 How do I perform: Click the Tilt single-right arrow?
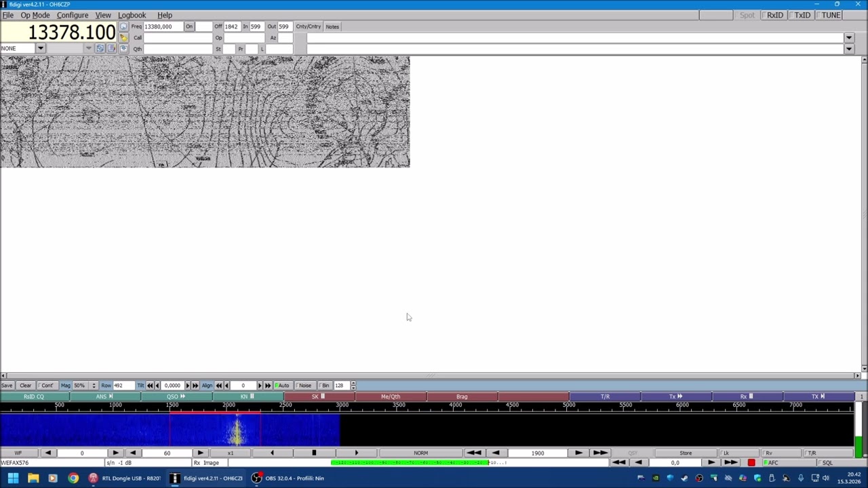pyautogui.click(x=188, y=386)
